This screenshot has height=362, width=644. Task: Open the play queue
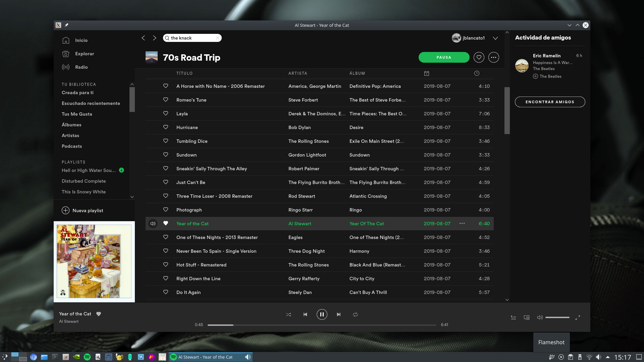(514, 317)
